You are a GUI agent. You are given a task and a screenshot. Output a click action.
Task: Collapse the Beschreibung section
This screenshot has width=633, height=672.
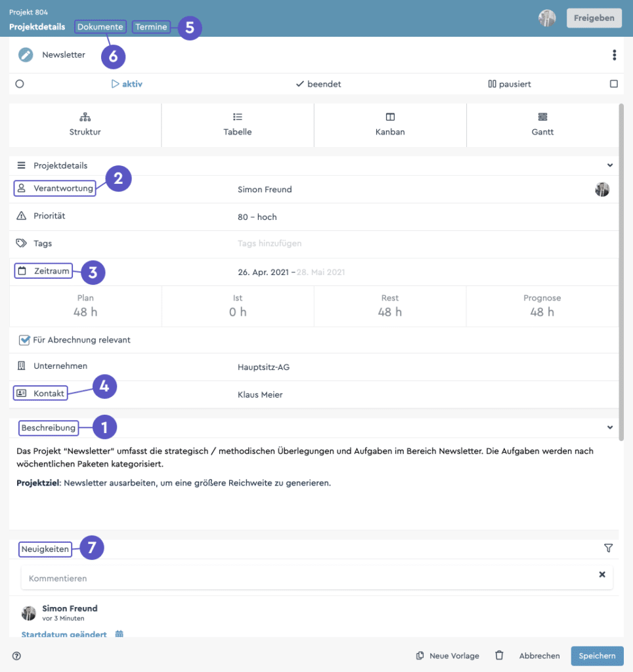609,428
